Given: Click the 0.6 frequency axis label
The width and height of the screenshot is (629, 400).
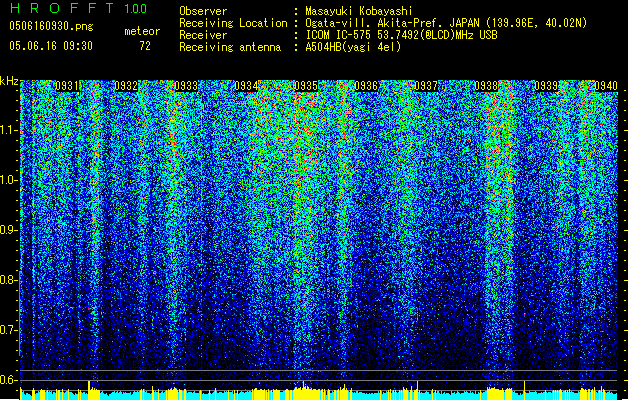Looking at the screenshot, I should 8,380.
